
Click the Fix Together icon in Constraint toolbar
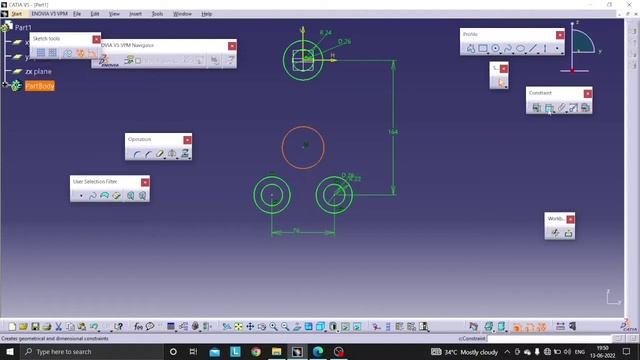coord(561,108)
